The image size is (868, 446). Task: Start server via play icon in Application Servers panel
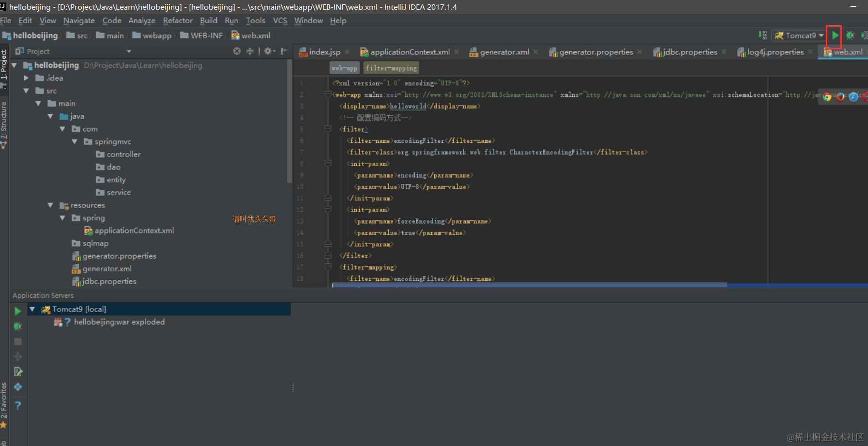tap(18, 310)
